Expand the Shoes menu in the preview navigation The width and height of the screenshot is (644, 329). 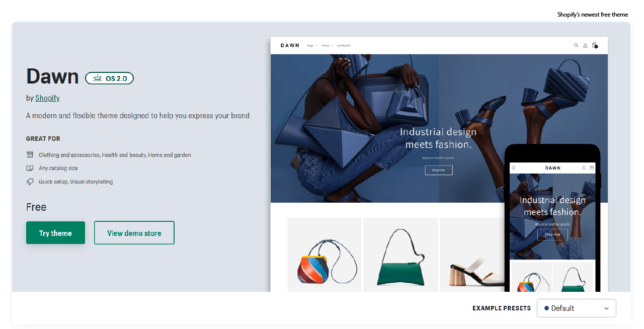(327, 45)
